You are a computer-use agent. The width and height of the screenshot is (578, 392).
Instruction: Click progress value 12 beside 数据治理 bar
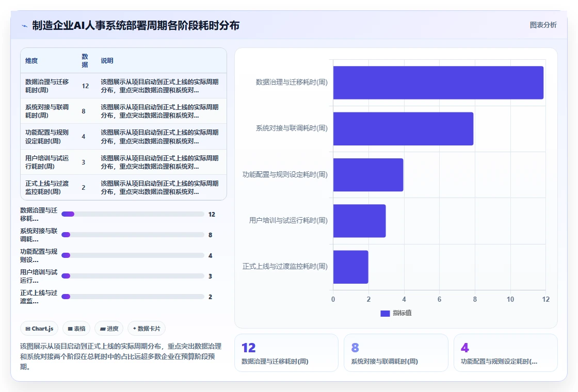click(x=212, y=215)
